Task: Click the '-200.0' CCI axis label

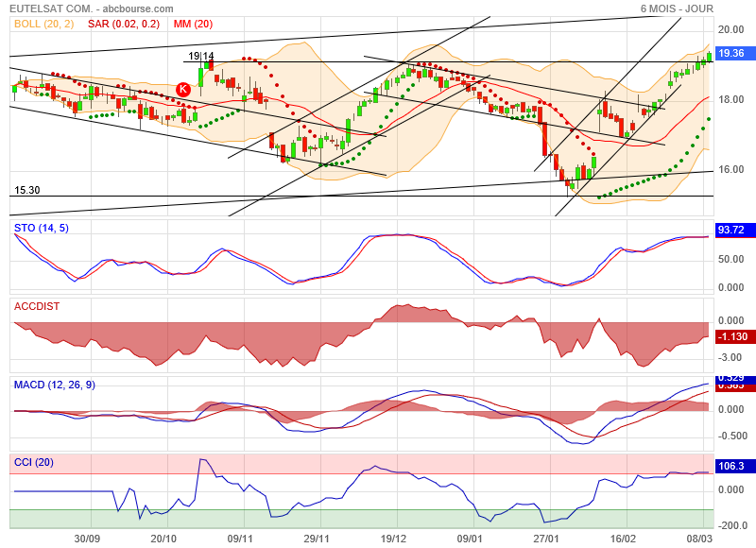Action: [x=732, y=525]
